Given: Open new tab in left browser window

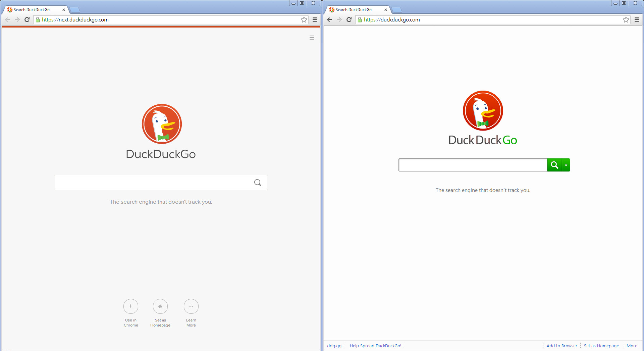Looking at the screenshot, I should [75, 10].
